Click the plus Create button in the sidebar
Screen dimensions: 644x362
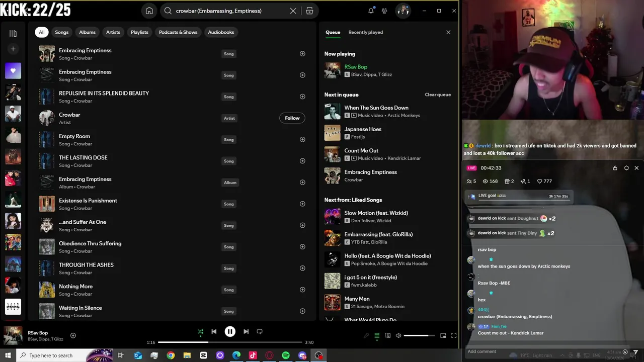(x=13, y=49)
